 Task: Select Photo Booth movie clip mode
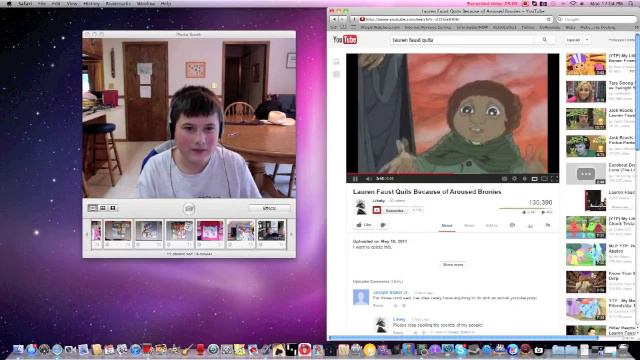pyautogui.click(x=113, y=208)
